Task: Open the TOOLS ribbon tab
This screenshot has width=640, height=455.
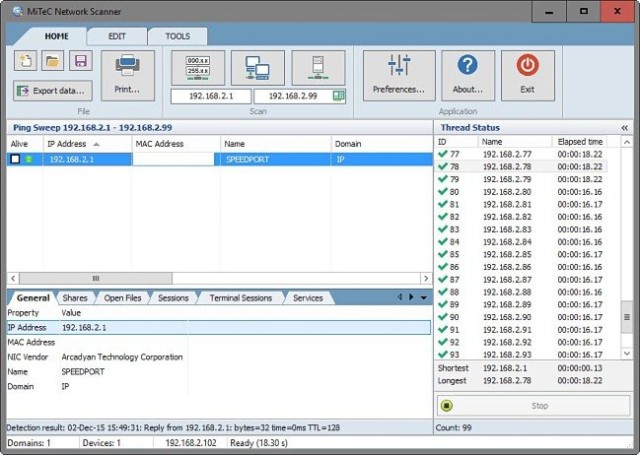Action: click(x=177, y=36)
